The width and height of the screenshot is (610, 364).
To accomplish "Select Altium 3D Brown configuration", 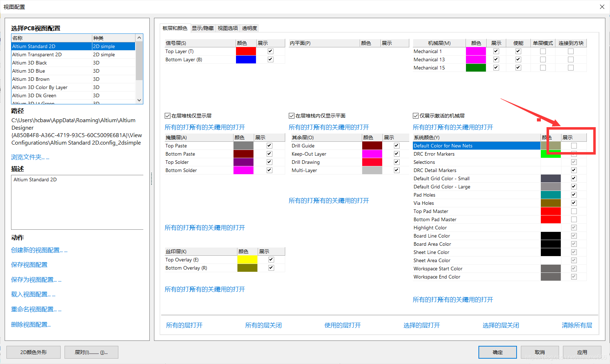I will point(73,79).
